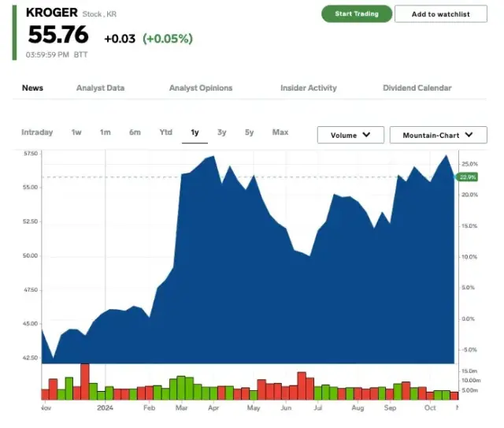
Task: Select the 1m chart range
Action: click(x=105, y=132)
